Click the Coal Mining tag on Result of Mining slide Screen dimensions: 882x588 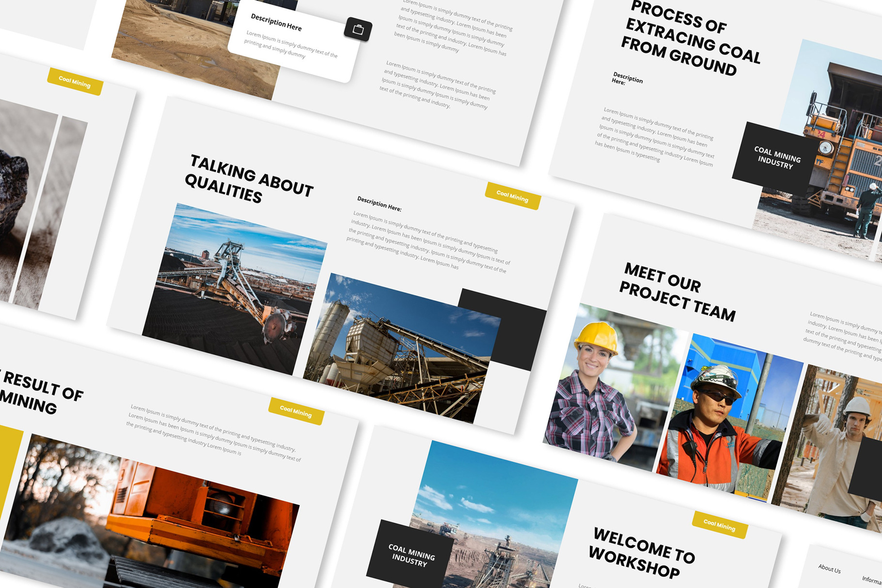pos(296,411)
